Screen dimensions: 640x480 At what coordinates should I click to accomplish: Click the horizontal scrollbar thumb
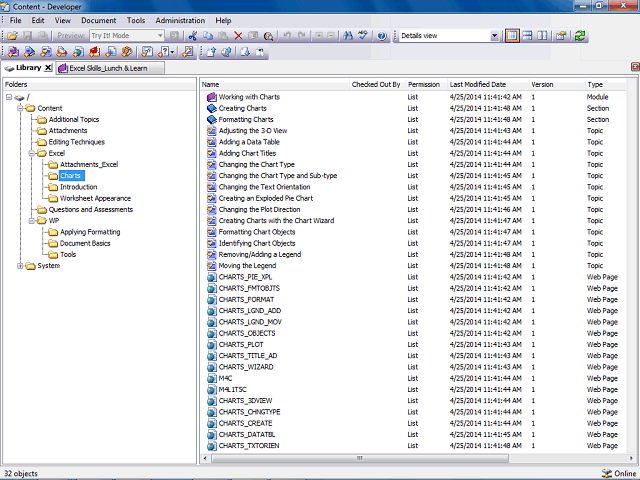pos(360,458)
